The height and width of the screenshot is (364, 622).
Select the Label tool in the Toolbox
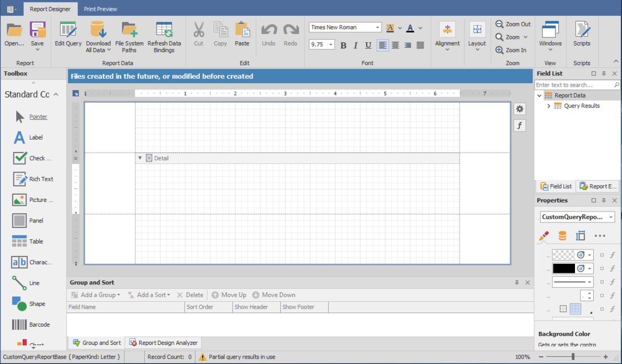click(30, 137)
